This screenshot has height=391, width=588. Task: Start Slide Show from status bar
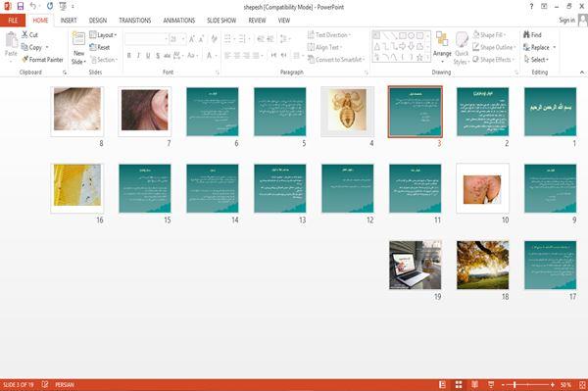pos(491,384)
